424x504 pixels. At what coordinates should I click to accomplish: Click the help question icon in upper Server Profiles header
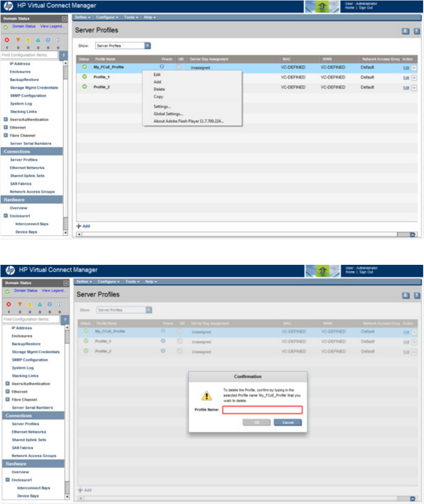click(x=416, y=31)
